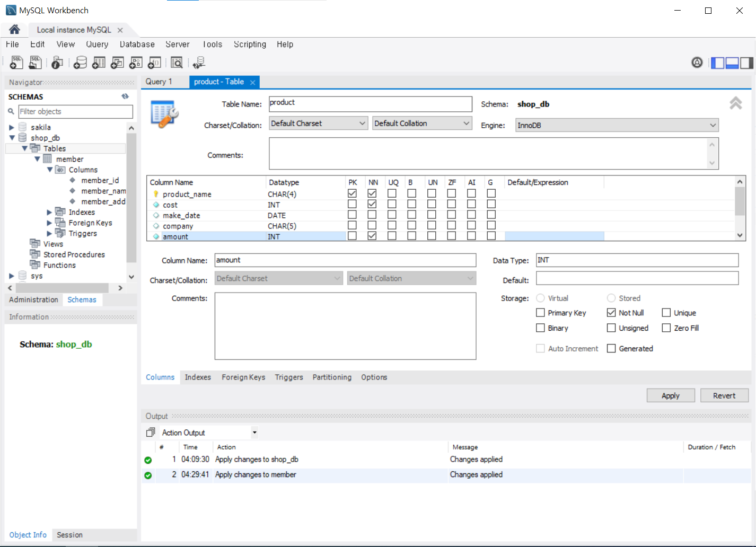756x547 pixels.
Task: Search table data icon
Action: click(177, 63)
